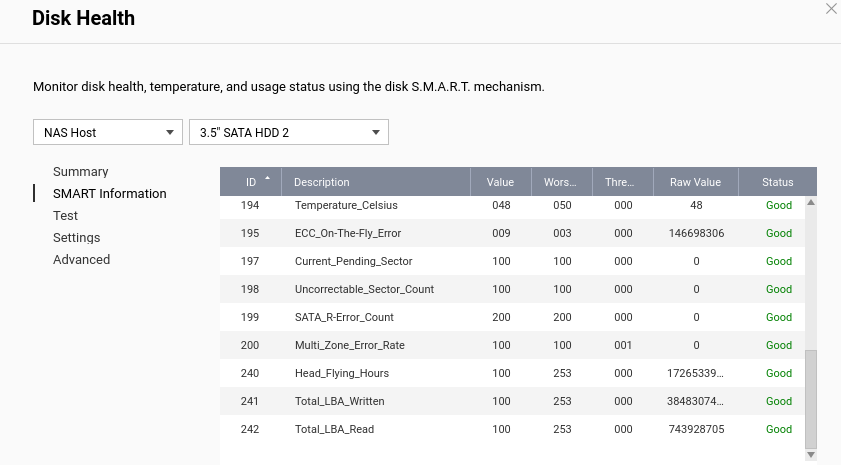Click the Raw Value column header
The width and height of the screenshot is (841, 465).
[x=695, y=182]
